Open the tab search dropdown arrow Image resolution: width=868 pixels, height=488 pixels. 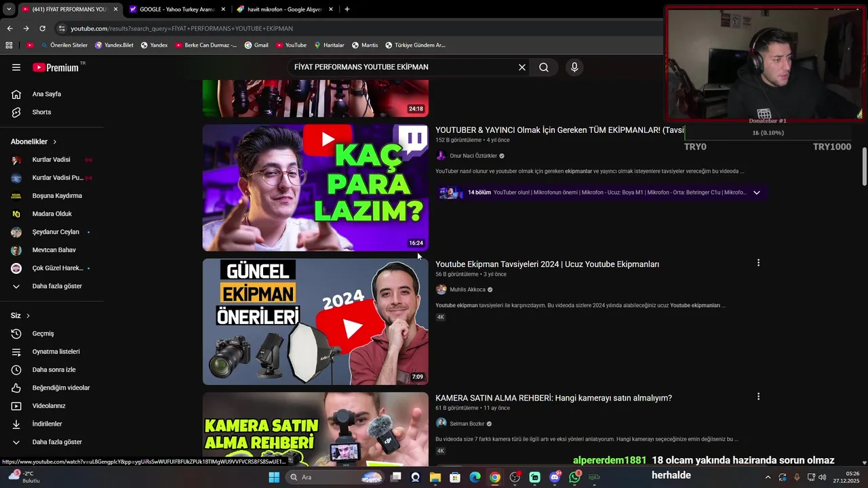pos(8,9)
